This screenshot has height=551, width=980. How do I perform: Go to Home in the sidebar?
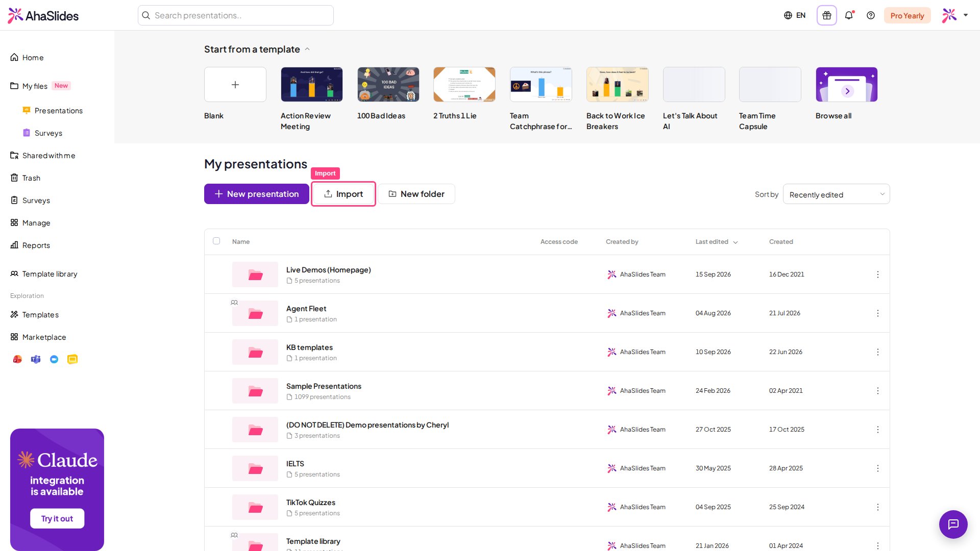click(28, 58)
